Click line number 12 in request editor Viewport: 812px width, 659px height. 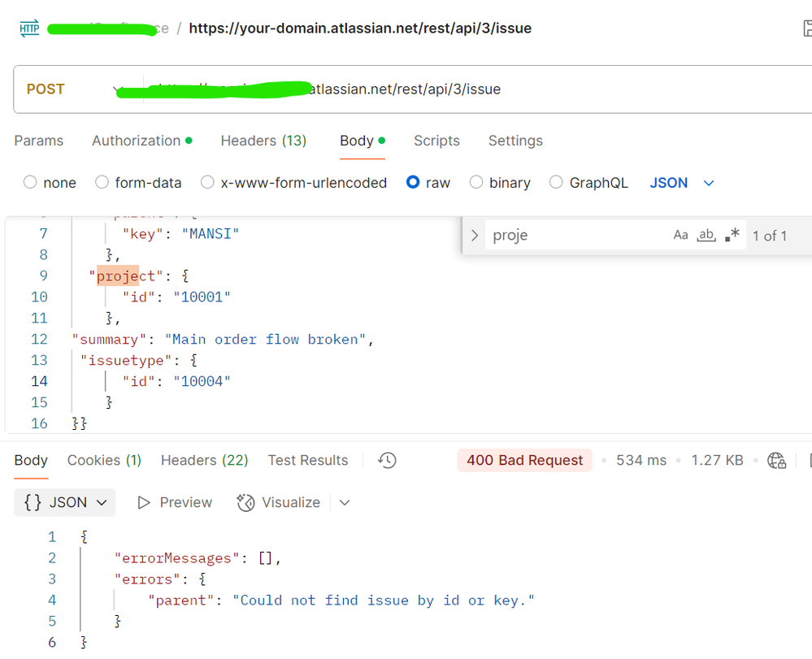39,339
